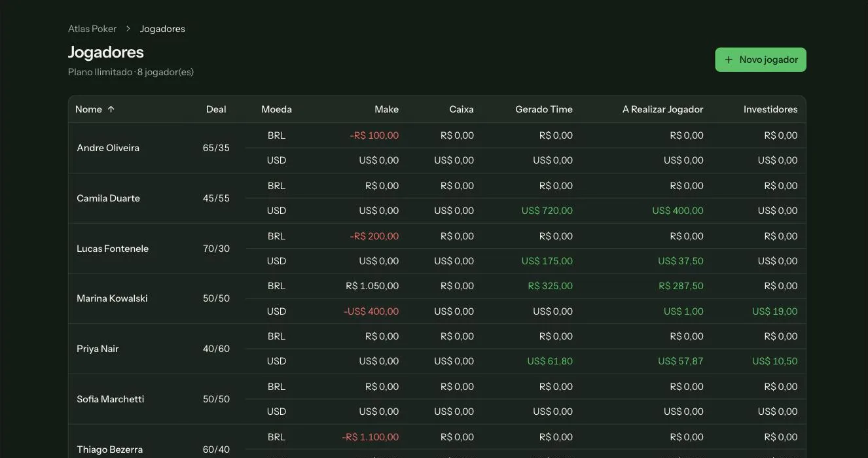Viewport: 868px width, 458px height.
Task: Click the R$ 287,50 A Realizar value
Action: [681, 286]
